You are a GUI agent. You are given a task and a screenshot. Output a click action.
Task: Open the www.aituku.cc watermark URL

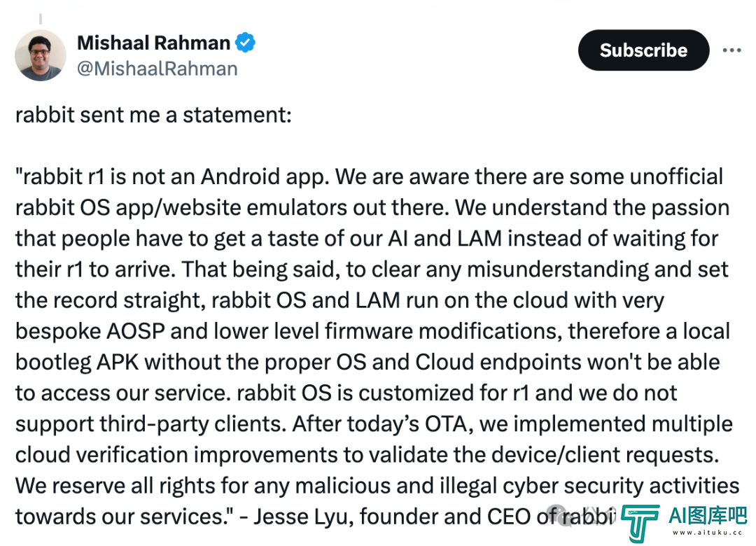707,533
